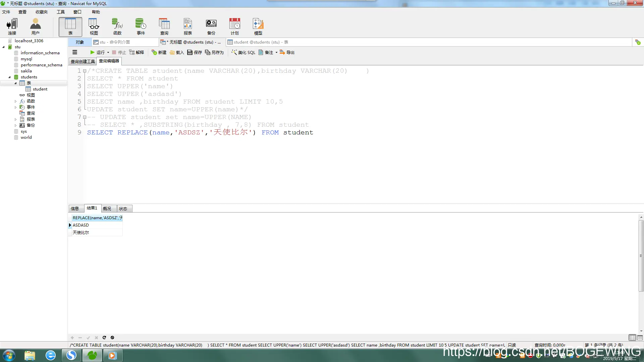This screenshot has height=362, width=644.
Task: Open the Event (事件) toolbar icon
Action: point(141,26)
